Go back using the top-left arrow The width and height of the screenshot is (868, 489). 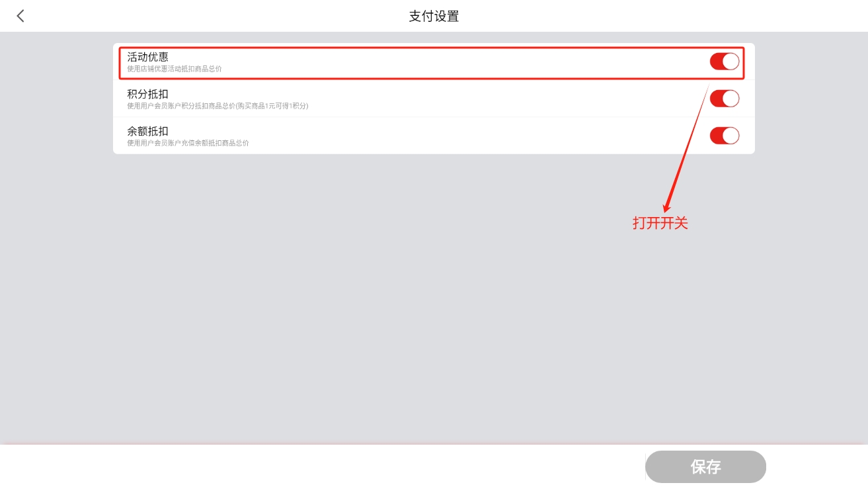pos(20,16)
